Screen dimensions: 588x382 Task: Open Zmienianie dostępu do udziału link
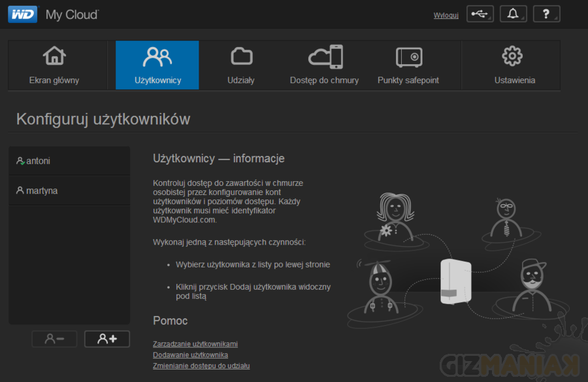tap(201, 366)
